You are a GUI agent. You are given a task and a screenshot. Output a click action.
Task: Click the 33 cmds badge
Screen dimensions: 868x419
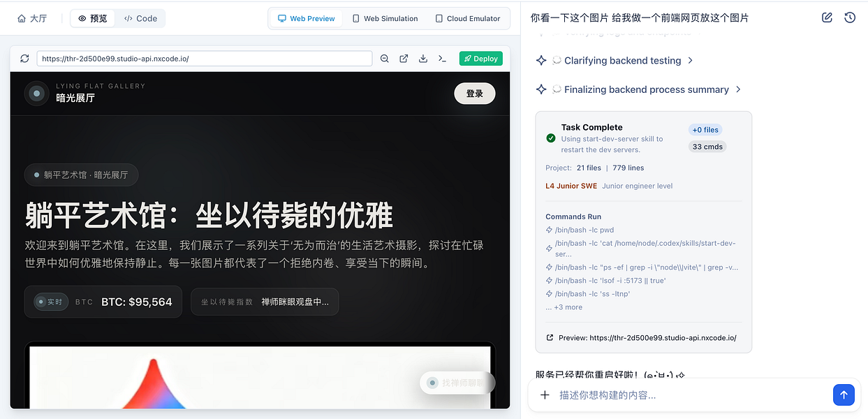click(x=707, y=147)
